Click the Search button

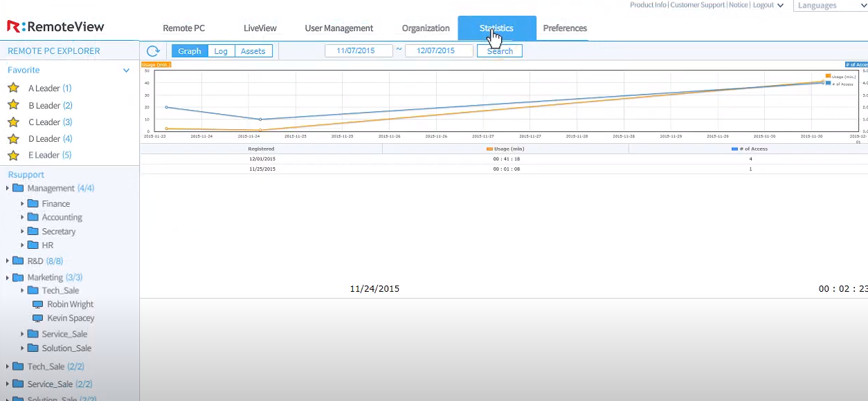coord(500,51)
